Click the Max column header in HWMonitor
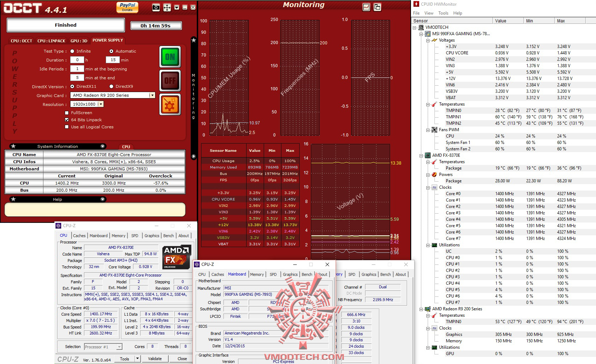The image size is (596, 364). [570, 21]
